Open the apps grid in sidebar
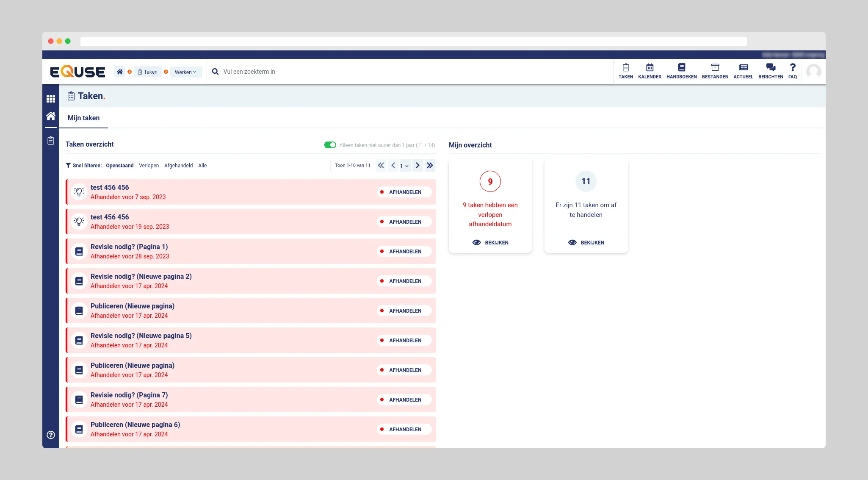Screen dimensions: 868x480 point(51,99)
